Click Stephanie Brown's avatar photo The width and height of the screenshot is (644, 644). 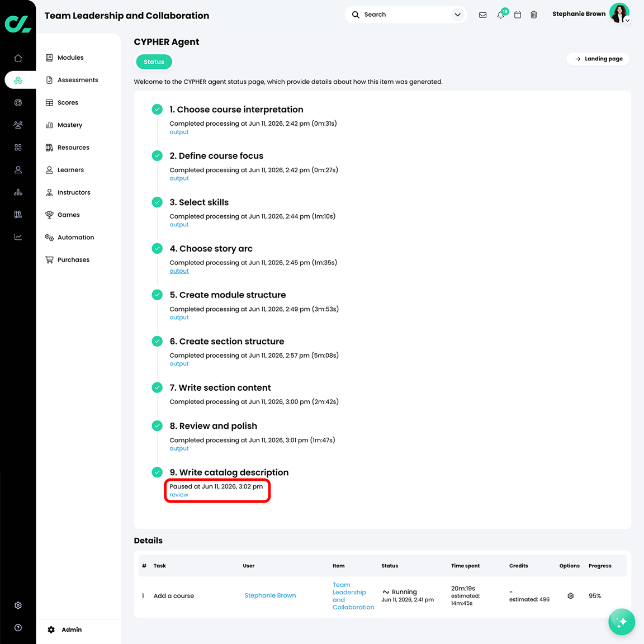619,13
